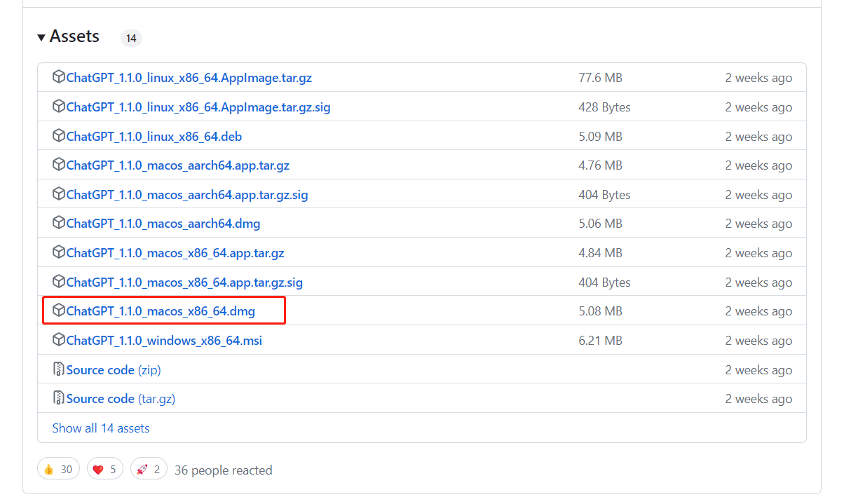851x504 pixels.
Task: Click the package icon beside linux_x86_64.deb
Action: 59,136
